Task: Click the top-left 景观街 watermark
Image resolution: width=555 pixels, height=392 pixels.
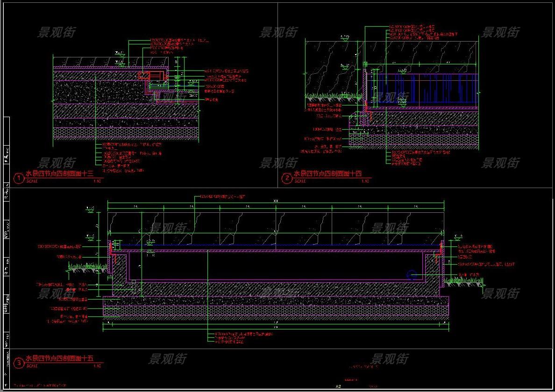Action: pyautogui.click(x=56, y=32)
